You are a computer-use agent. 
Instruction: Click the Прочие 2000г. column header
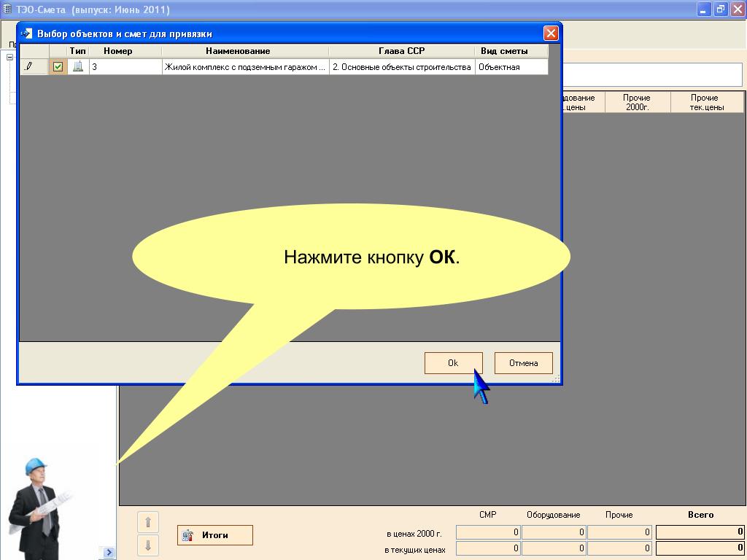pos(637,102)
